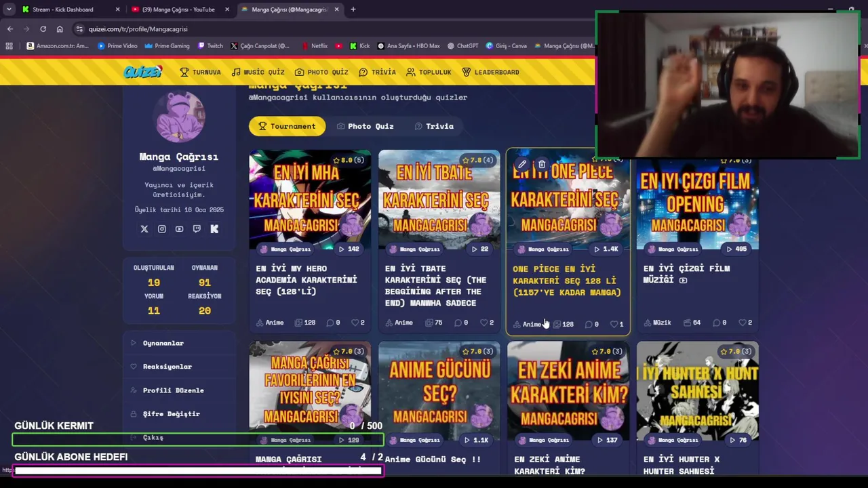Delete the One Piece quiz with trash icon
Image resolution: width=868 pixels, height=488 pixels.
[x=542, y=164]
